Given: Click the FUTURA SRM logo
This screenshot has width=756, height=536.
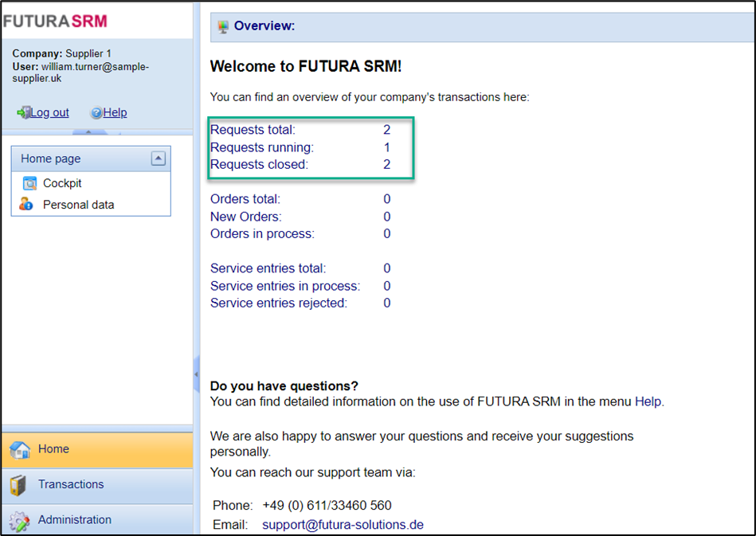Looking at the screenshot, I should point(54,20).
